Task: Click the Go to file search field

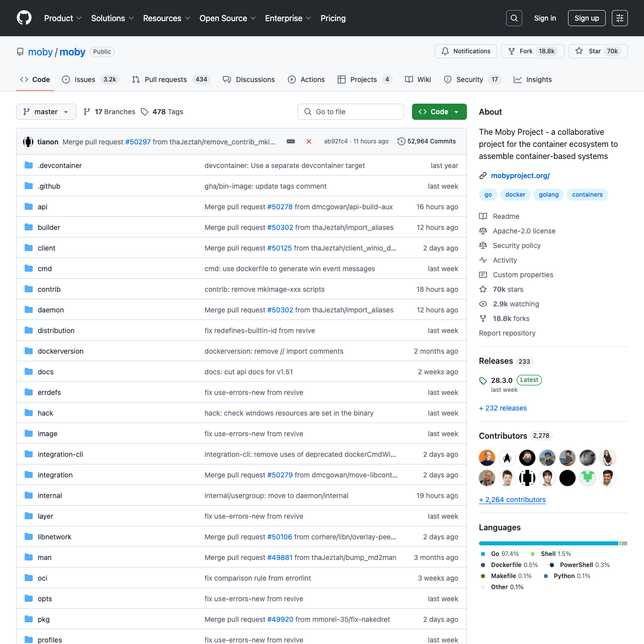Action: [351, 112]
